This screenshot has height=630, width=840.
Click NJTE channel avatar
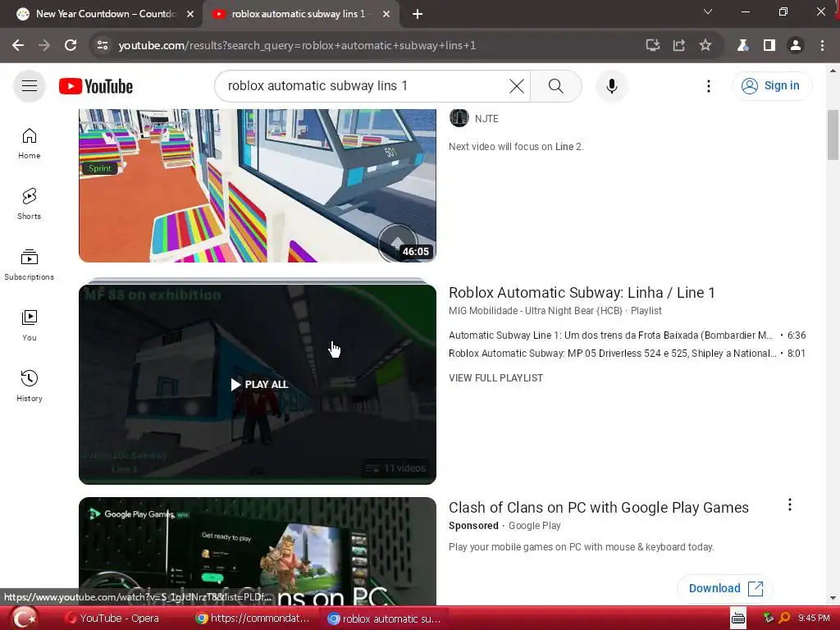pos(459,118)
